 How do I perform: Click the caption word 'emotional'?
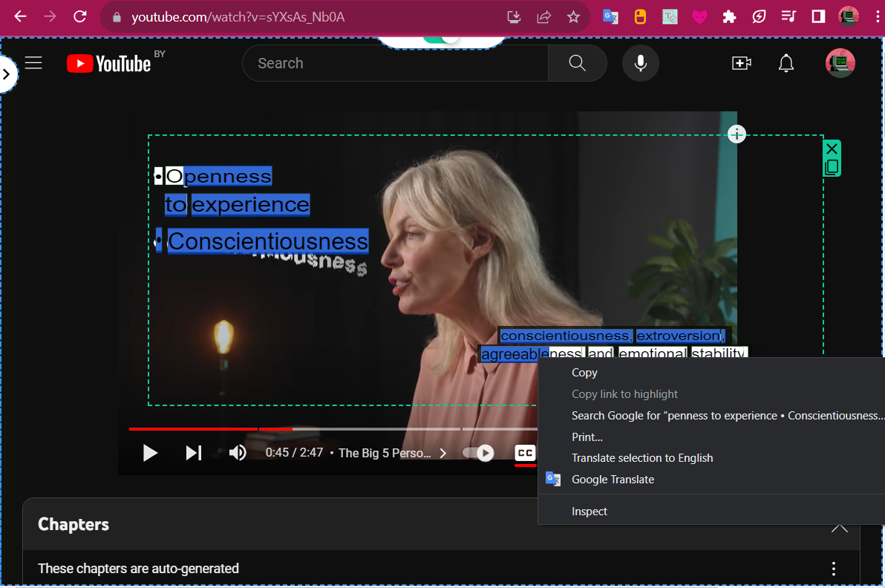(x=653, y=354)
